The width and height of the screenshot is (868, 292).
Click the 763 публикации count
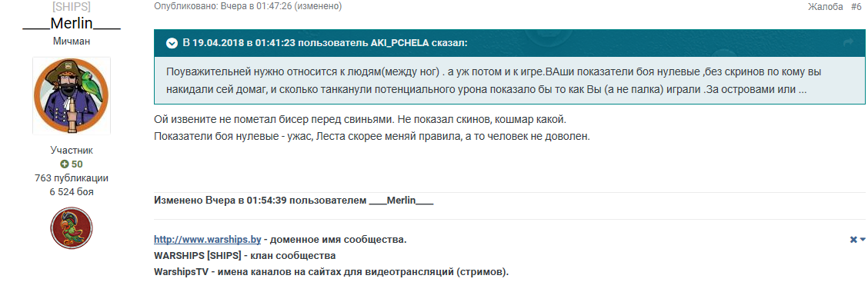point(72,178)
